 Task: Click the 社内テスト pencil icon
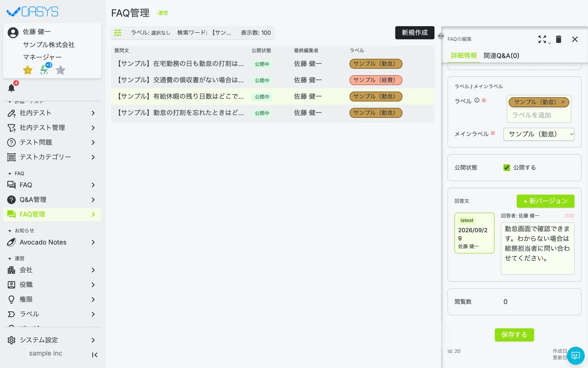[x=11, y=113]
